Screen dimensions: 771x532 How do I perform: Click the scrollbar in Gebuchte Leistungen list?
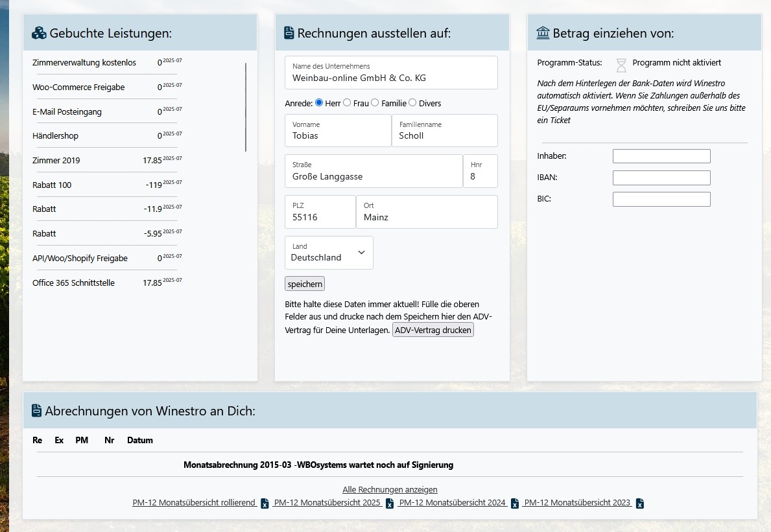pyautogui.click(x=246, y=107)
